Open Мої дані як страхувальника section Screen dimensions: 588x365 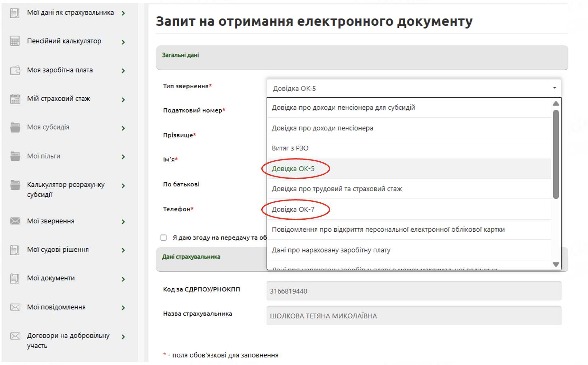pyautogui.click(x=70, y=13)
